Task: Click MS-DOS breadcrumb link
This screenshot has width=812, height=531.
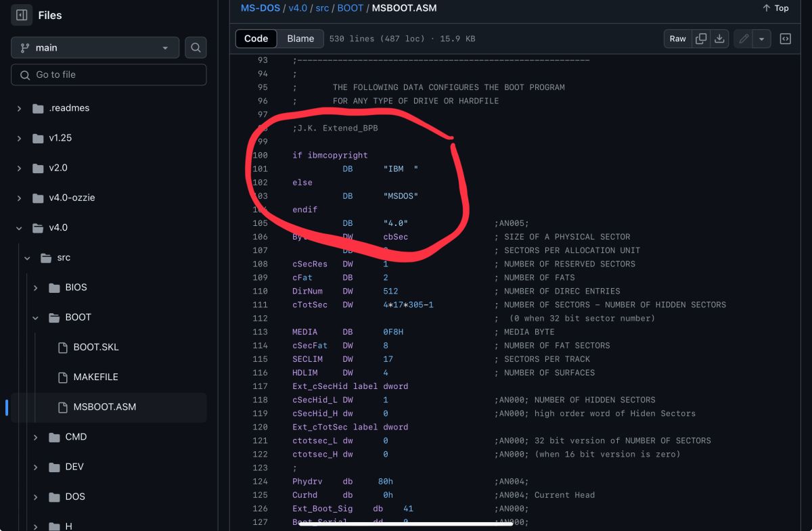Action: click(x=261, y=8)
